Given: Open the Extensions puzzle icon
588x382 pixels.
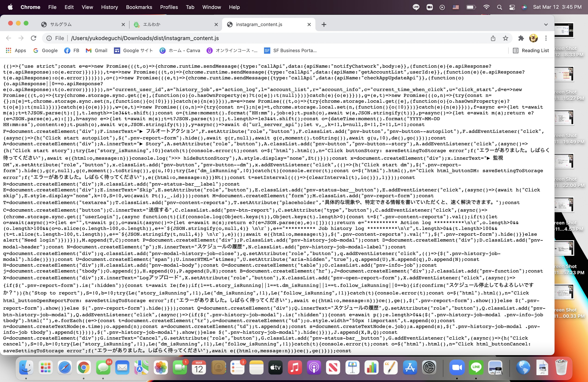Looking at the screenshot, I should coord(521,38).
